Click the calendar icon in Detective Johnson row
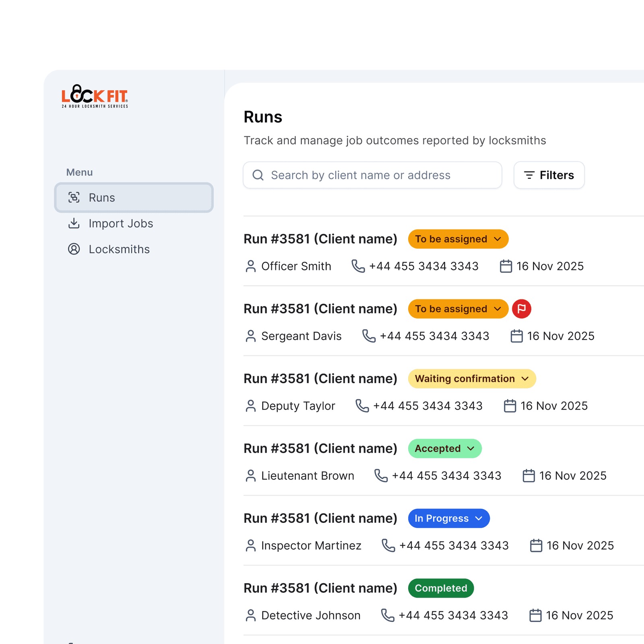 535,615
